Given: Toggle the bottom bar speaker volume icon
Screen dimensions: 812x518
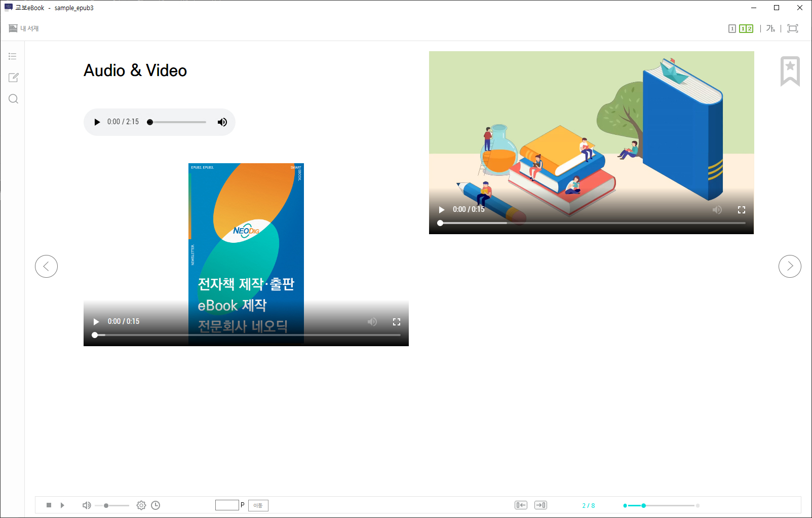Looking at the screenshot, I should [87, 505].
